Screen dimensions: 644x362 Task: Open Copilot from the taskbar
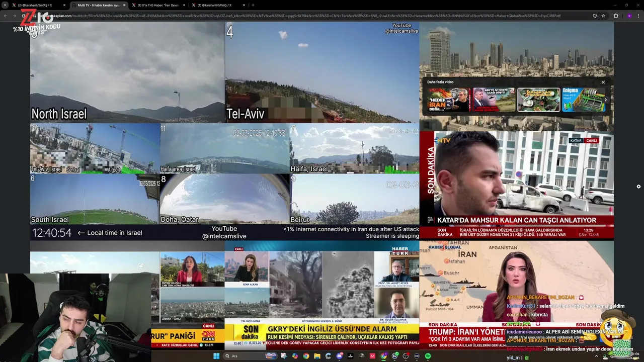click(x=295, y=356)
